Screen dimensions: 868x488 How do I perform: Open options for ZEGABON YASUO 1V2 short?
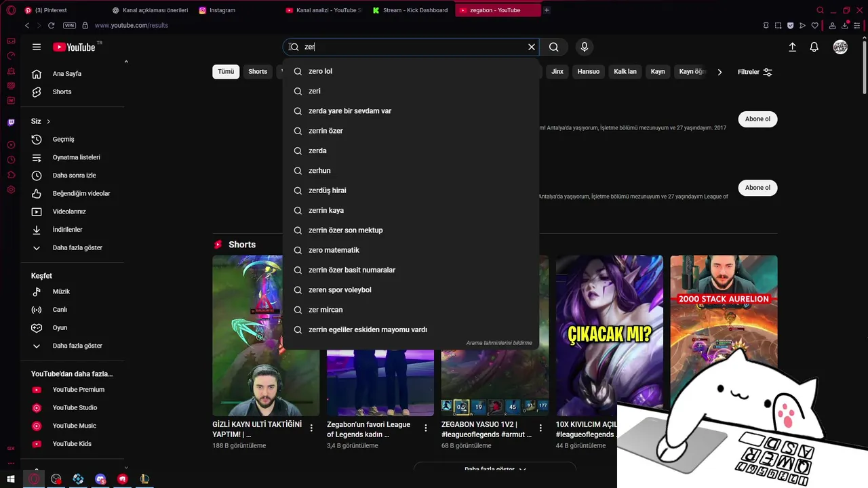coord(540,428)
